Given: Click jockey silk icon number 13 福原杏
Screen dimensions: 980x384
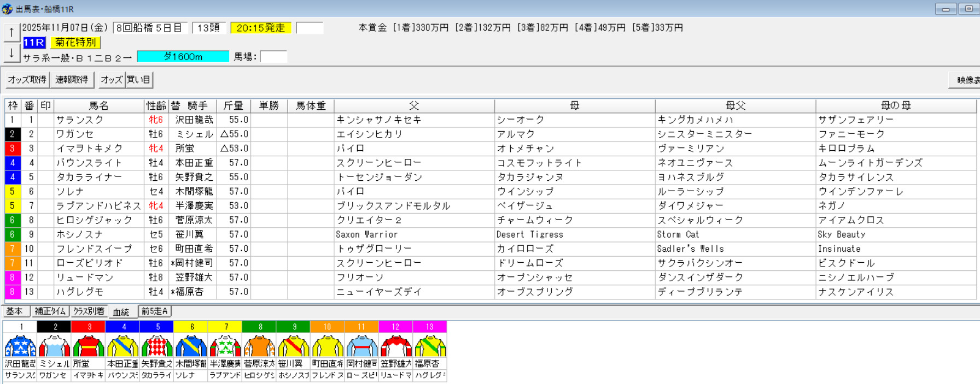Looking at the screenshot, I should click(430, 346).
